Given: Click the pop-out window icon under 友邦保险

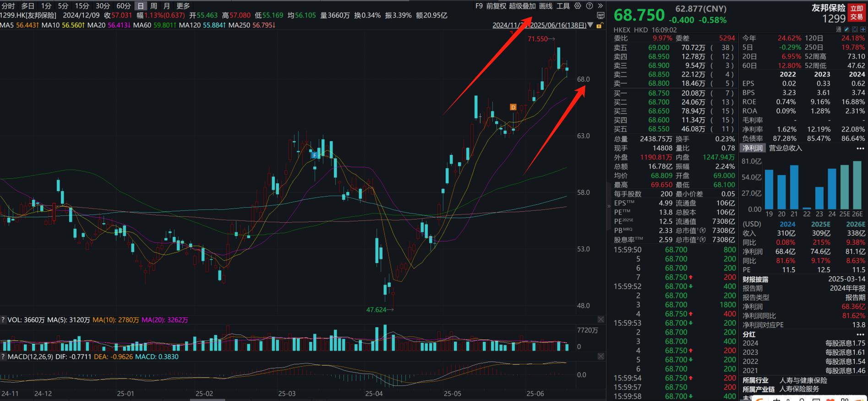Looking at the screenshot, I should 855,29.
